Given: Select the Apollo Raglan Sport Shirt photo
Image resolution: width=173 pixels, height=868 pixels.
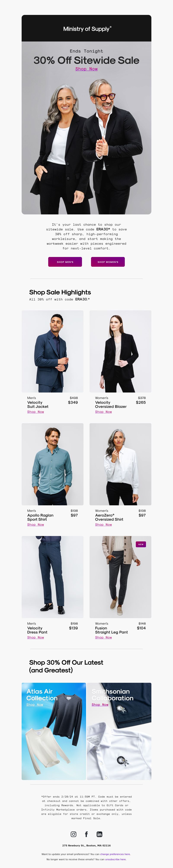Looking at the screenshot, I should pos(53,464).
